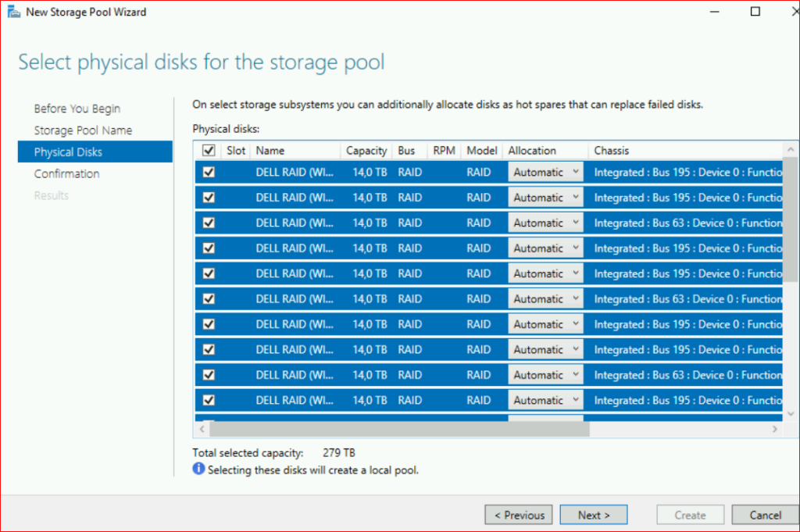Maximize the New Storage Pool Wizard window
The height and width of the screenshot is (532, 800).
click(x=755, y=12)
